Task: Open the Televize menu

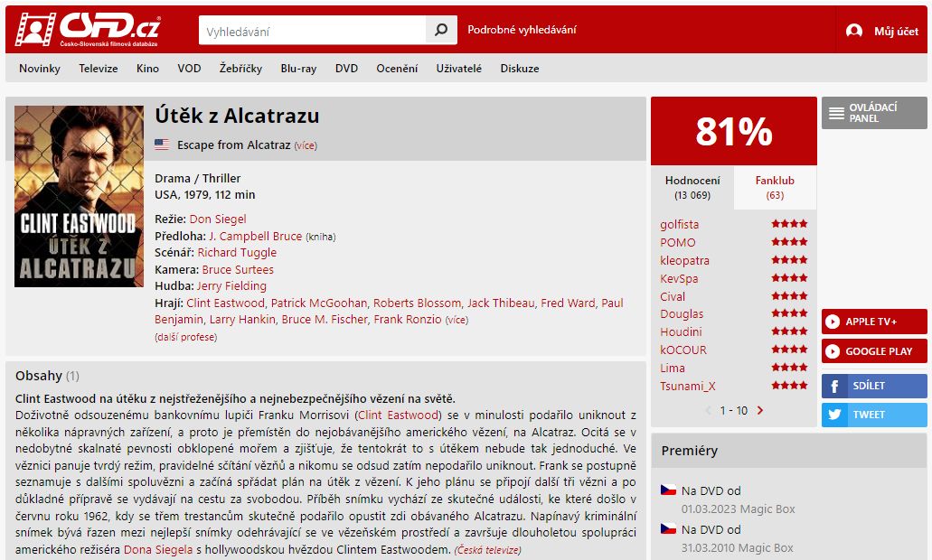Action: [x=98, y=69]
